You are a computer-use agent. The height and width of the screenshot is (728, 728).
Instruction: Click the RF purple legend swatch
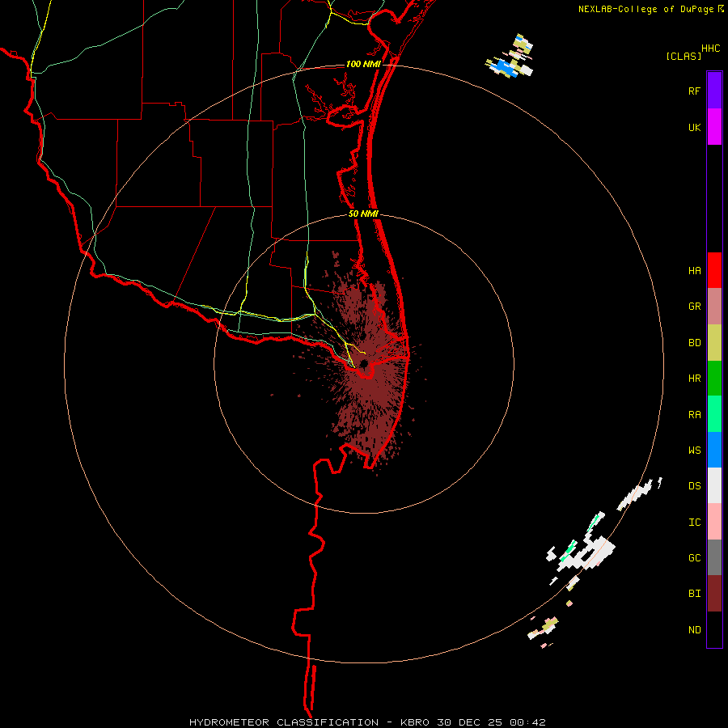714,91
